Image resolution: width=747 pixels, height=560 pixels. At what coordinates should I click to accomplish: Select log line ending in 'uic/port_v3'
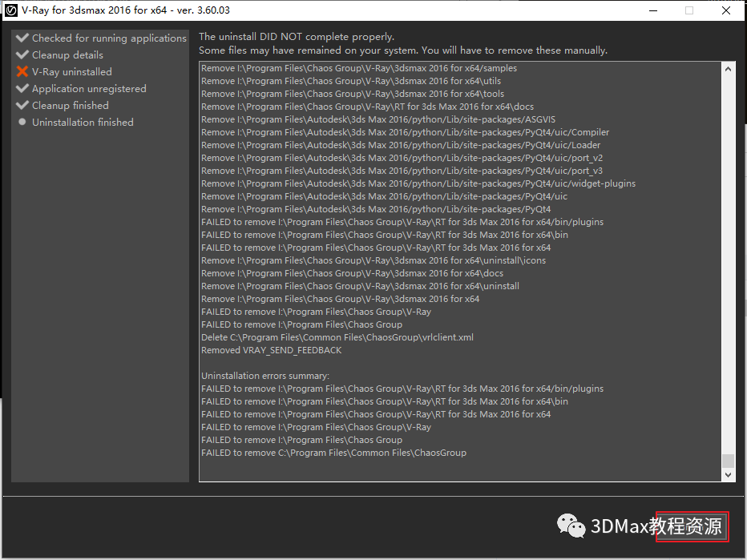click(x=402, y=171)
